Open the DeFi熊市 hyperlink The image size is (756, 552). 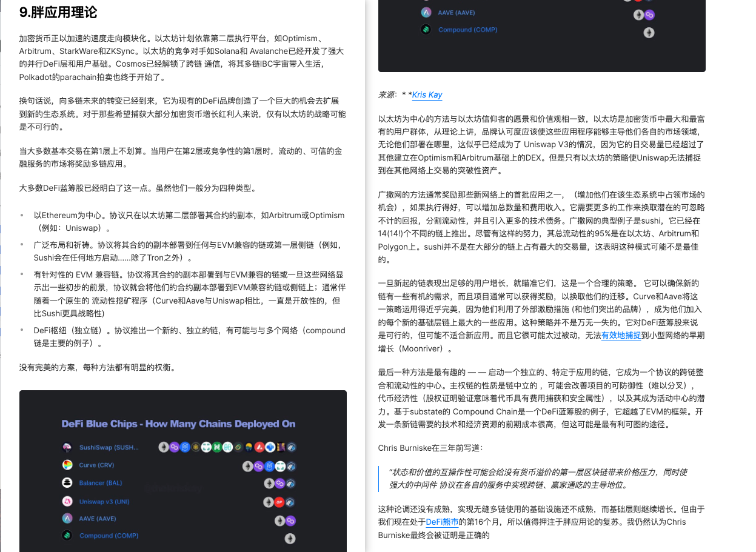pyautogui.click(x=442, y=522)
